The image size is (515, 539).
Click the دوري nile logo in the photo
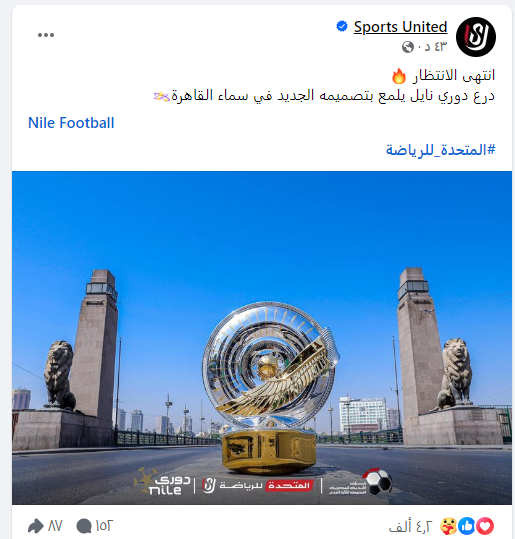[x=163, y=482]
